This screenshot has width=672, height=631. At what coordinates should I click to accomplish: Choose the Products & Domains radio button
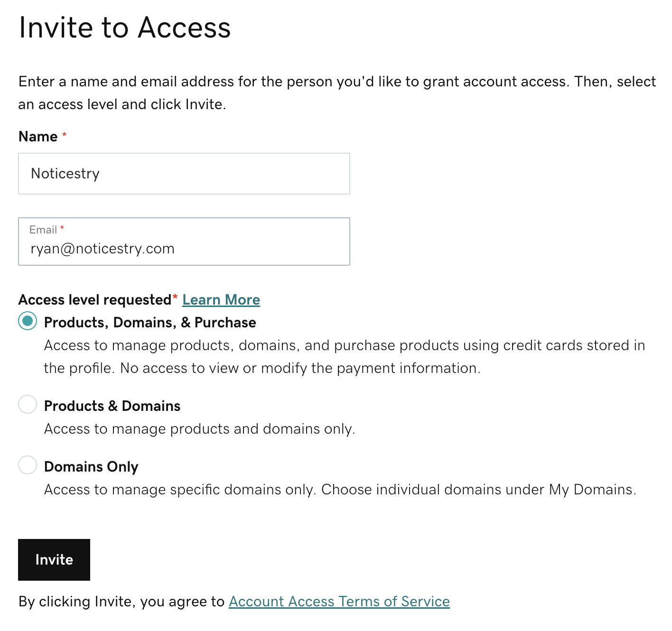click(x=28, y=405)
